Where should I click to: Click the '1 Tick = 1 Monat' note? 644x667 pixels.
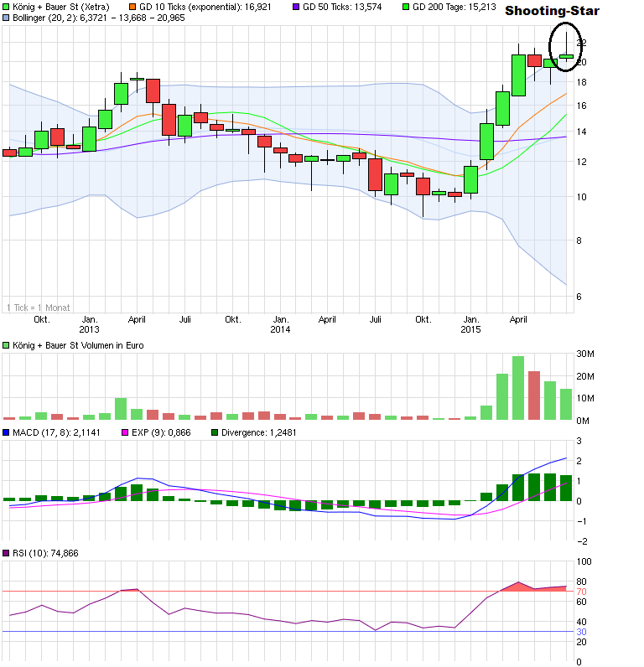(39, 308)
